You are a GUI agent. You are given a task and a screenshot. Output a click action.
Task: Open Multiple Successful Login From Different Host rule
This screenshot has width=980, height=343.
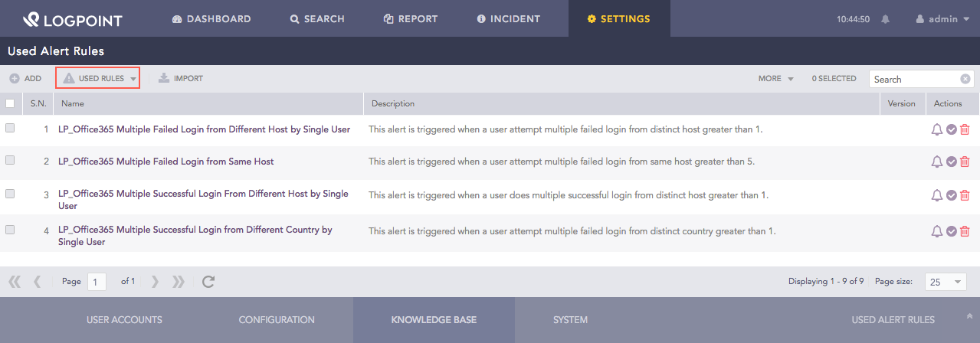click(203, 200)
